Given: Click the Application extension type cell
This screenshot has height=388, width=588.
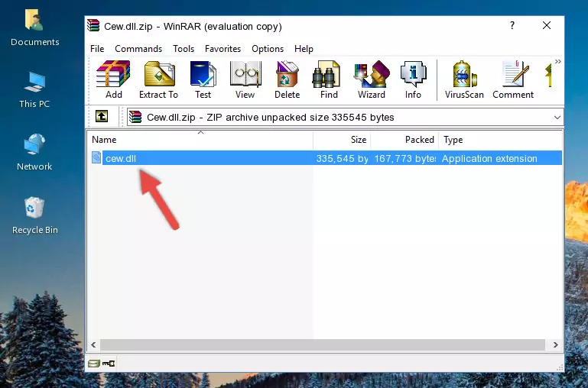Looking at the screenshot, I should [x=489, y=158].
